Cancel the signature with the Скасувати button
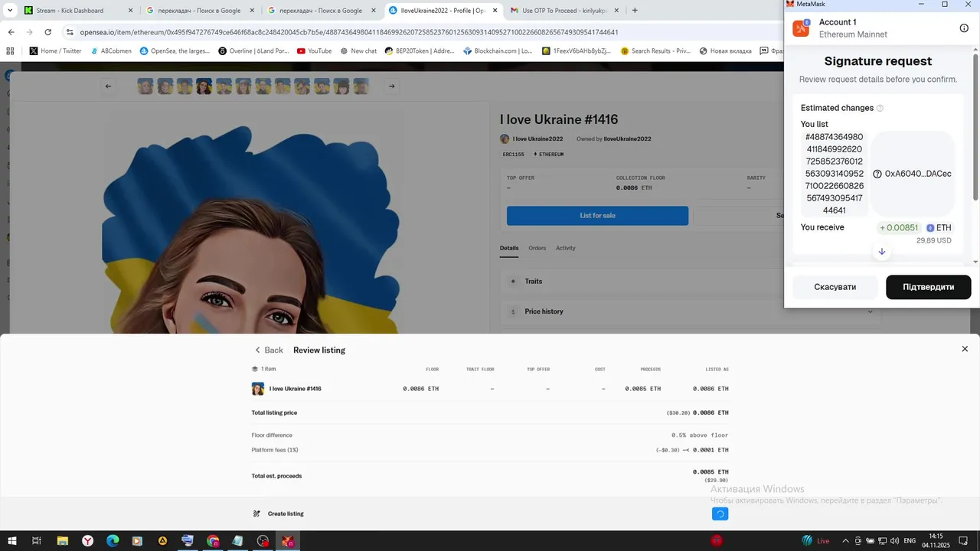 coord(835,287)
